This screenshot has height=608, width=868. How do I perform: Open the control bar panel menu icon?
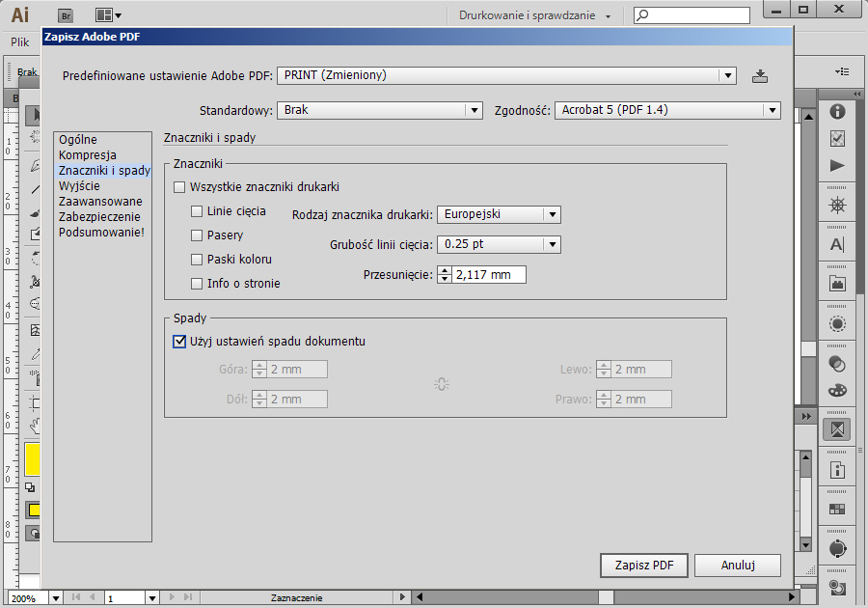[842, 71]
